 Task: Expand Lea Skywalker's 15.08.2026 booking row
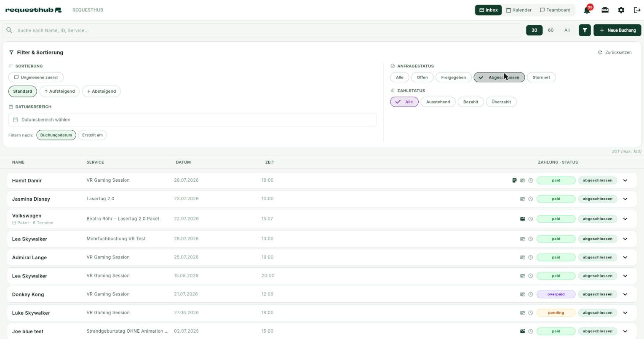pos(625,276)
